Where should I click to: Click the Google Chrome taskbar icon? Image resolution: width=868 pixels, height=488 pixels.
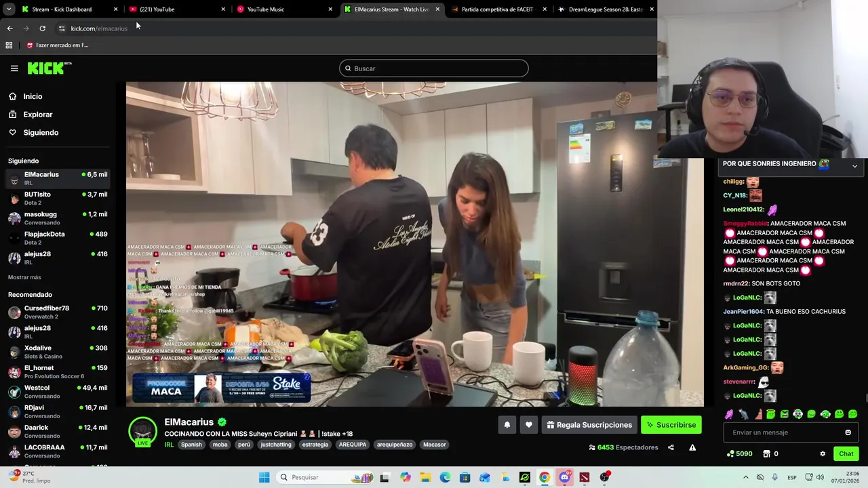click(544, 477)
